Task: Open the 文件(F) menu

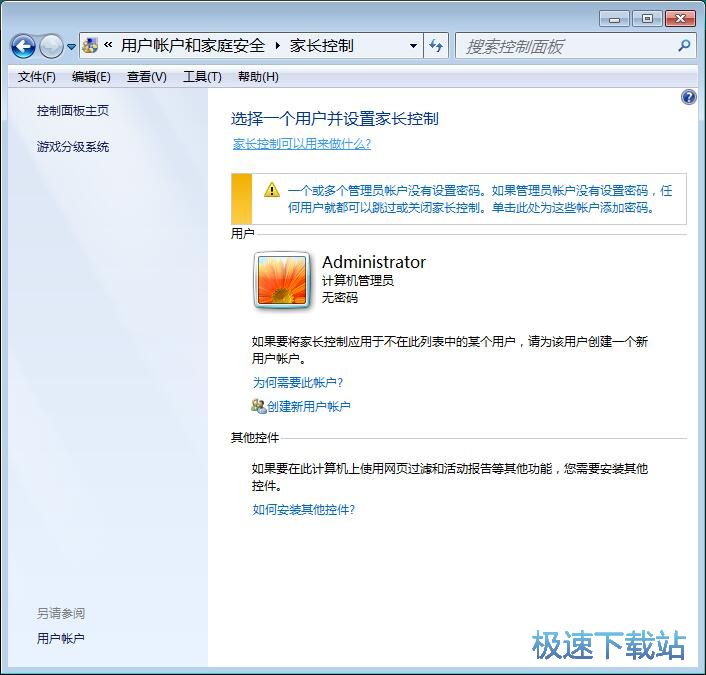Action: pyautogui.click(x=36, y=77)
